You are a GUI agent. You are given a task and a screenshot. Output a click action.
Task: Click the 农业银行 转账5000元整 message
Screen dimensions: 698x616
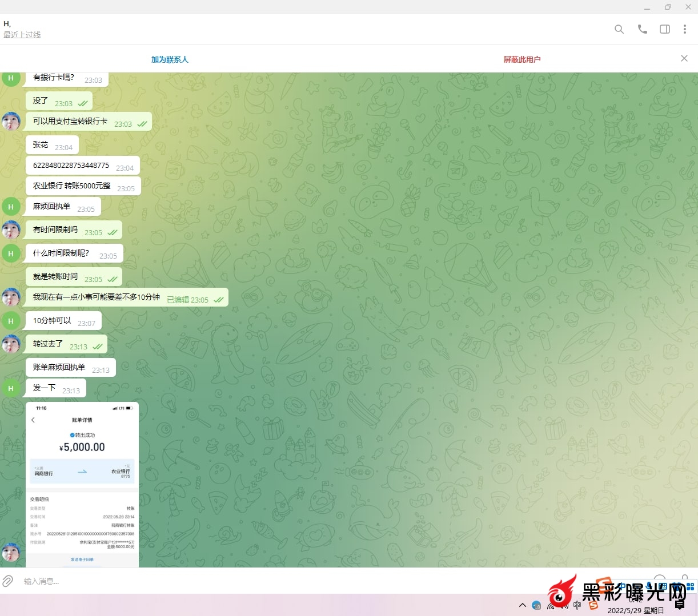pyautogui.click(x=72, y=186)
